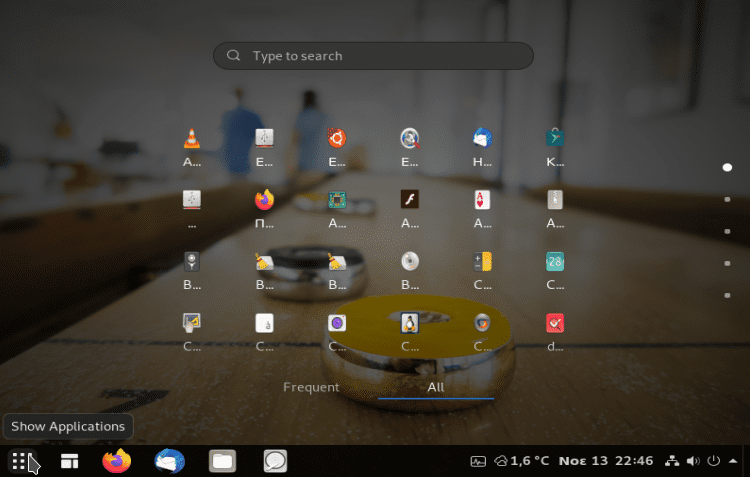The image size is (750, 477).
Task: Switch to the All tab
Action: click(436, 387)
